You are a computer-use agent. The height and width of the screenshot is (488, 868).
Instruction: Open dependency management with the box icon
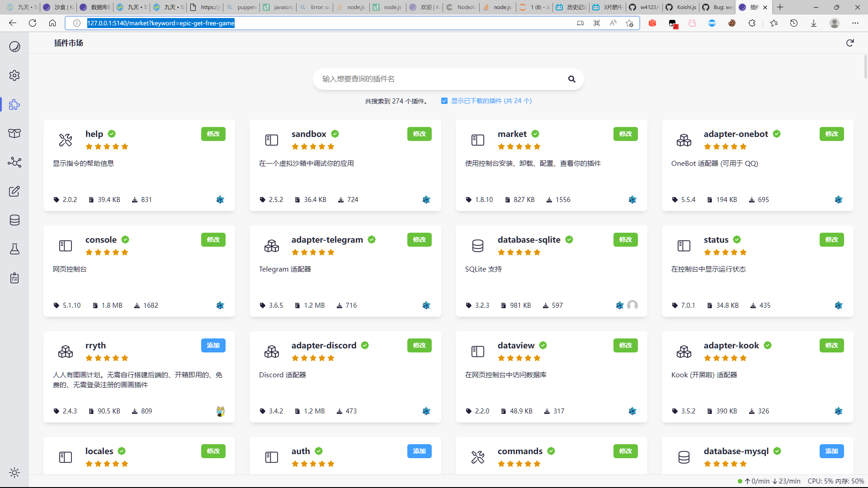14,133
